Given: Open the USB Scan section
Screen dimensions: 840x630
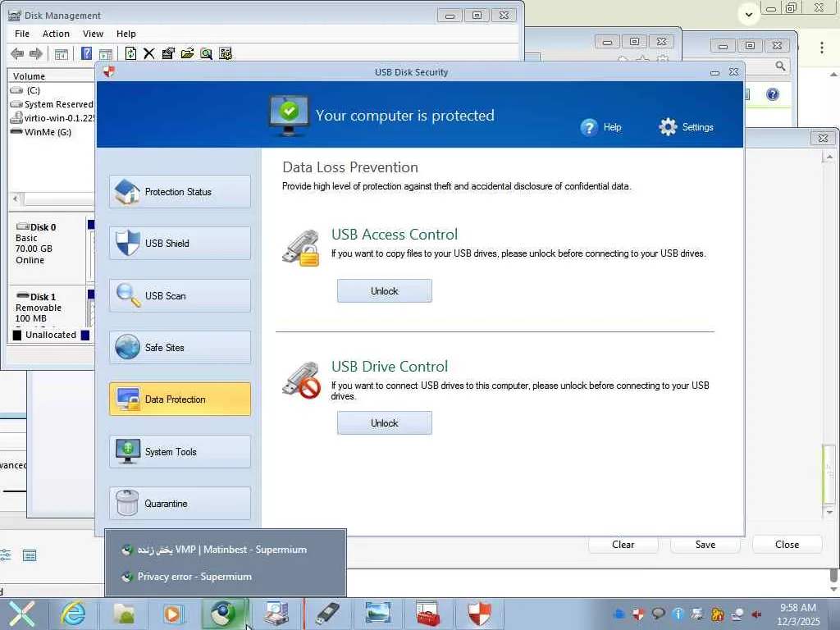Looking at the screenshot, I should [180, 295].
